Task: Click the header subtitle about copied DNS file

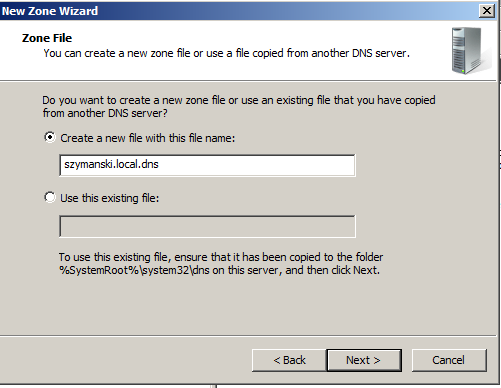Action: pos(226,53)
